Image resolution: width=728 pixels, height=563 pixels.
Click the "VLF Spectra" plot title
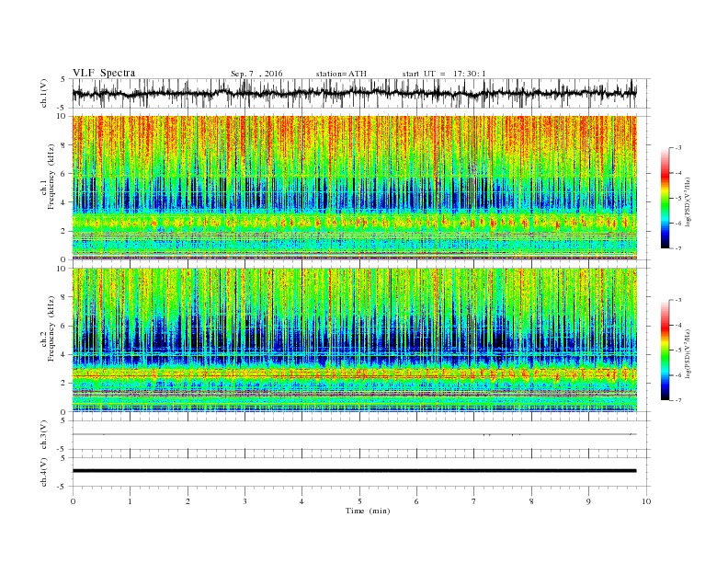tap(104, 73)
